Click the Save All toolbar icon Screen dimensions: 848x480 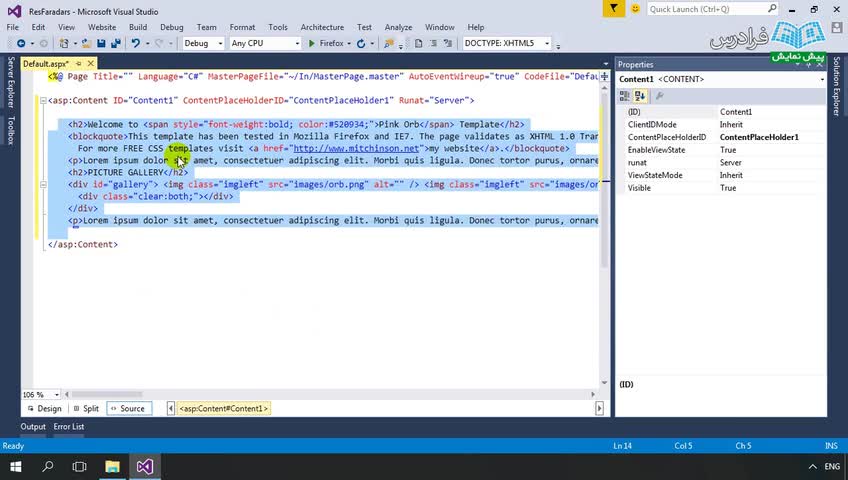114,44
